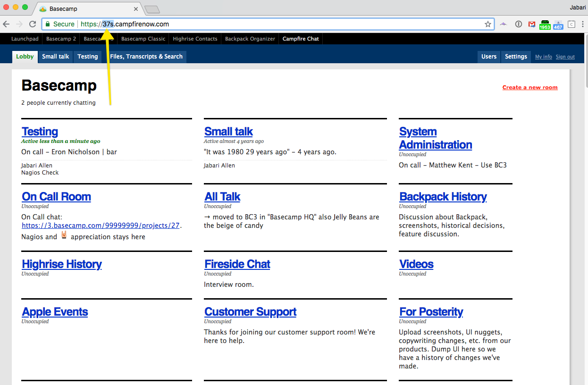This screenshot has height=385, width=588.
Task: Open the Chrome three-dot menu
Action: [583, 24]
